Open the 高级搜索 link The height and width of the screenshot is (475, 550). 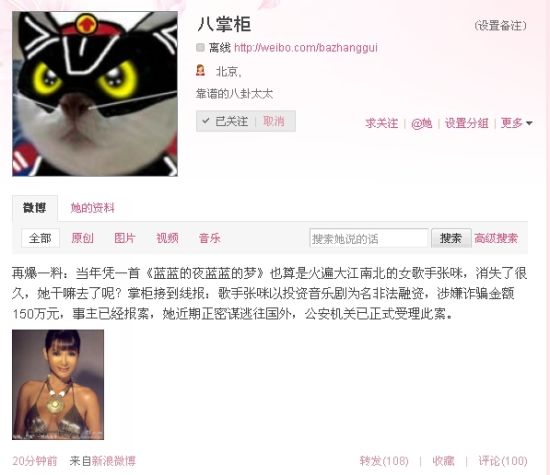[496, 238]
